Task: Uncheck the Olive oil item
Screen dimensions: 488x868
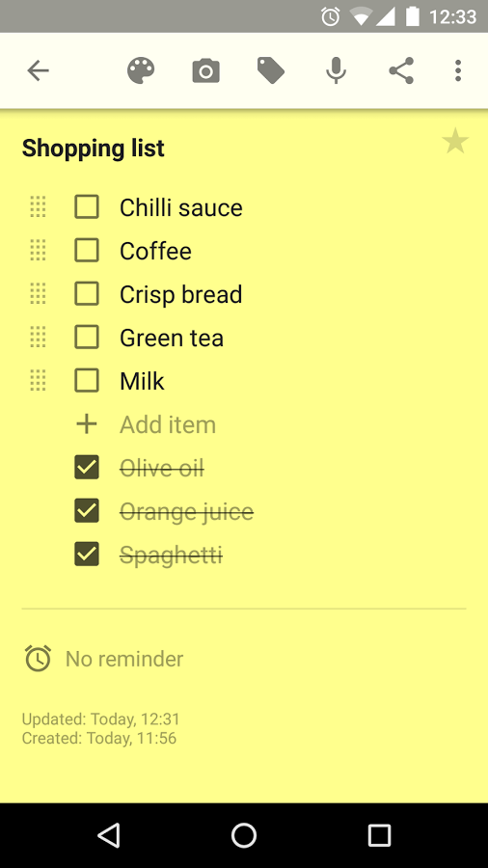Action: 87,467
